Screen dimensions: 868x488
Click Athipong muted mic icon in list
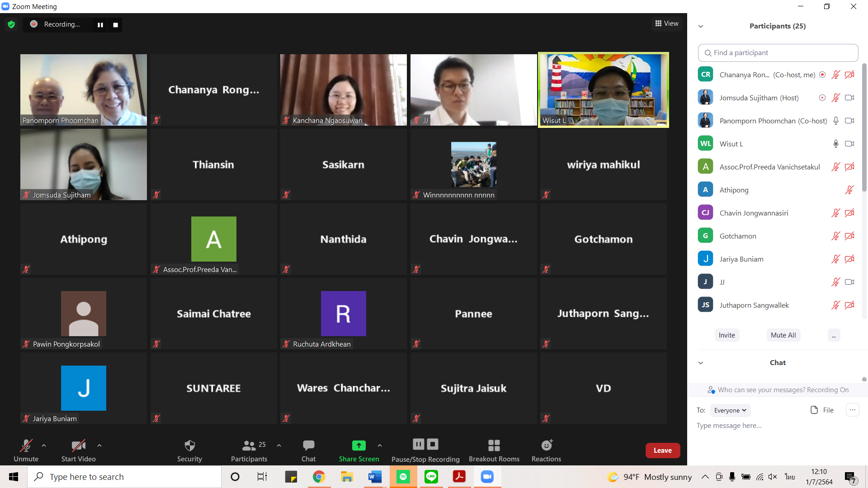coord(849,190)
